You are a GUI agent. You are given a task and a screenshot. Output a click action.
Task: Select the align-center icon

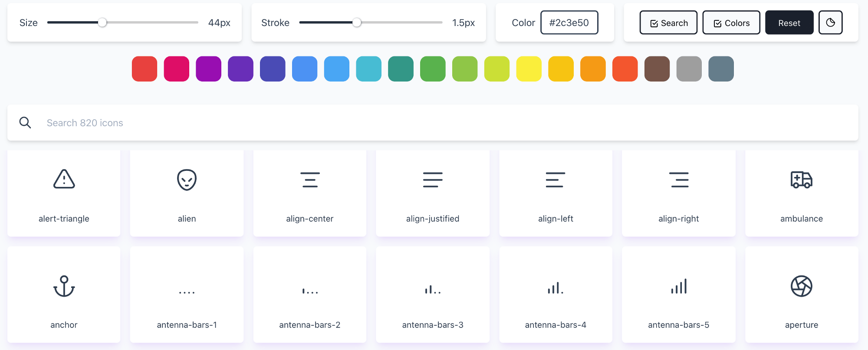pyautogui.click(x=310, y=180)
